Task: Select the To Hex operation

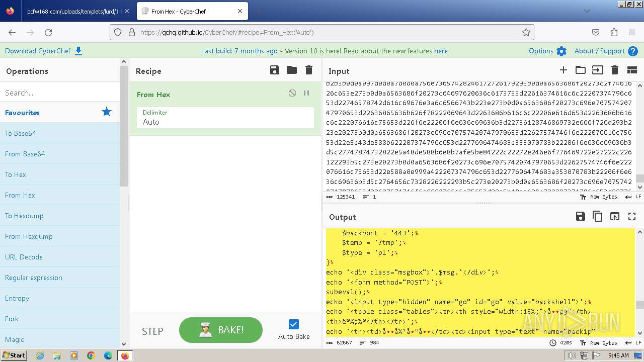Action: coord(59,174)
